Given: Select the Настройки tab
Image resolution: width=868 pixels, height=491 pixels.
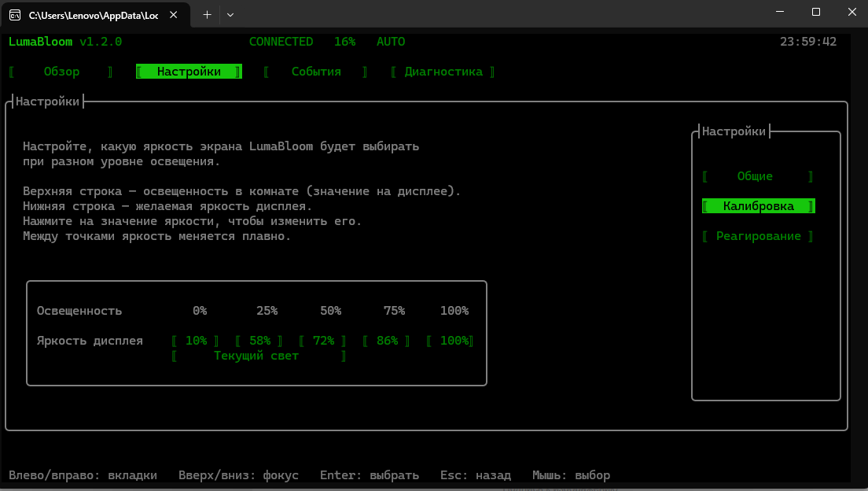Looking at the screenshot, I should click(189, 72).
